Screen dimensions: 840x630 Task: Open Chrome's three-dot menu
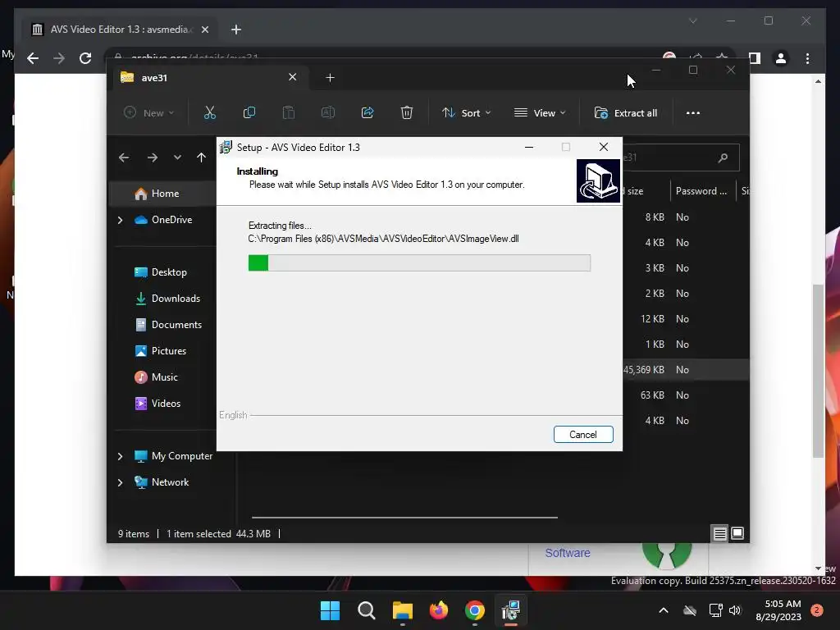point(807,58)
